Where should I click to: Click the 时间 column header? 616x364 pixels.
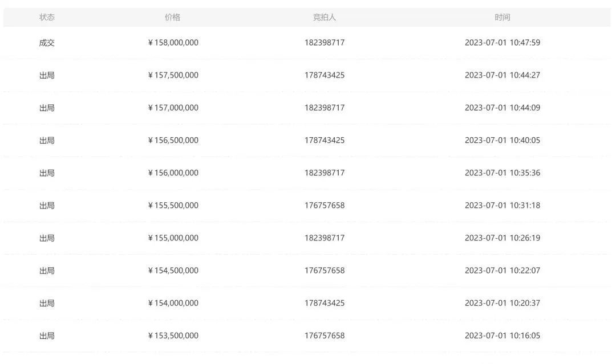(x=502, y=17)
